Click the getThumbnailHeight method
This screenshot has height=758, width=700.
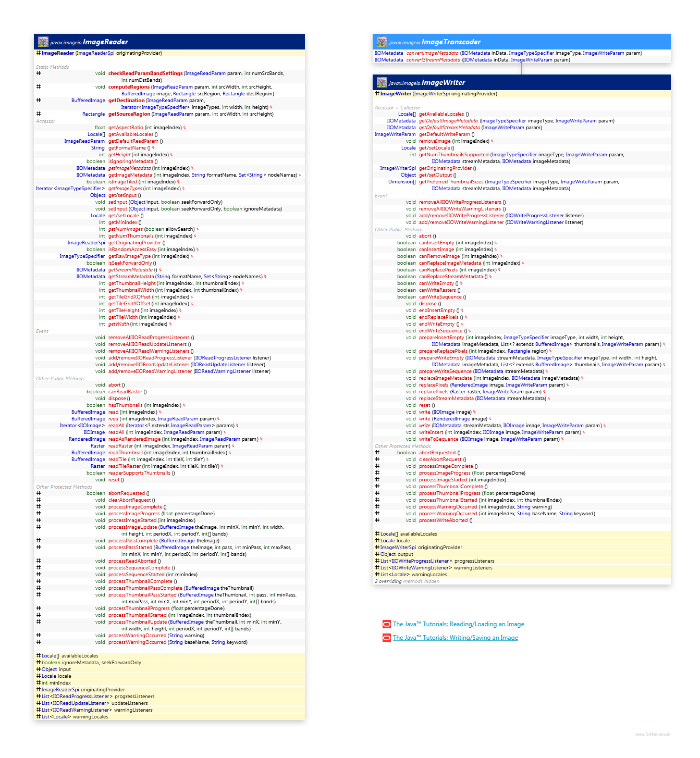click(132, 283)
